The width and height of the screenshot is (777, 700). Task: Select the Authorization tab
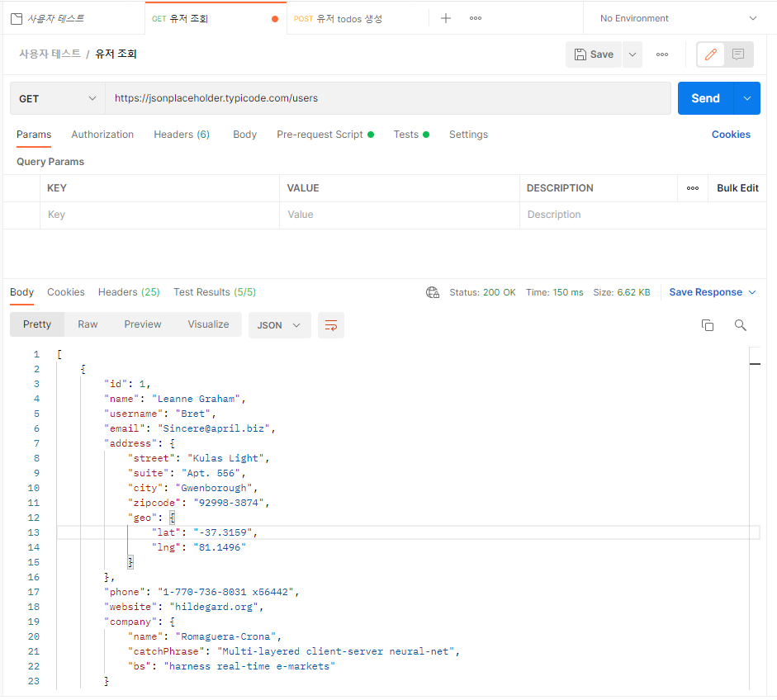(102, 135)
